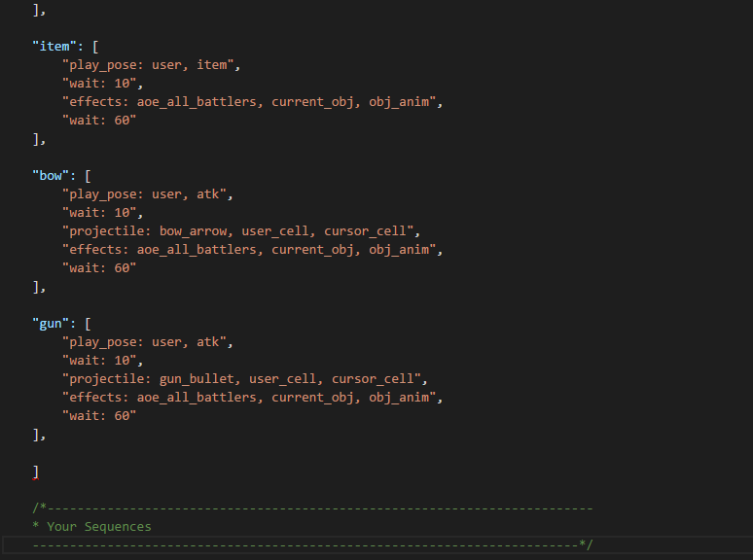Screen dimensions: 753x560
Task: Click the comment opening dashed line
Action: coord(312,508)
